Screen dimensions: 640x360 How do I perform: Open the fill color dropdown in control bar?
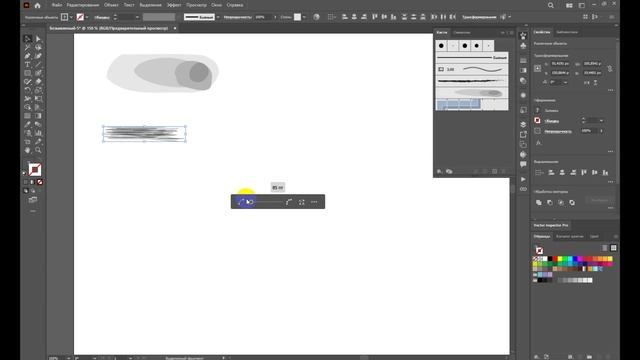point(71,17)
